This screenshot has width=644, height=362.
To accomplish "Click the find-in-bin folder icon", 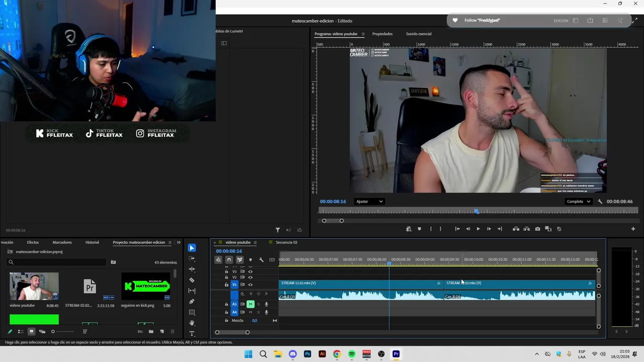I will pyautogui.click(x=113, y=262).
